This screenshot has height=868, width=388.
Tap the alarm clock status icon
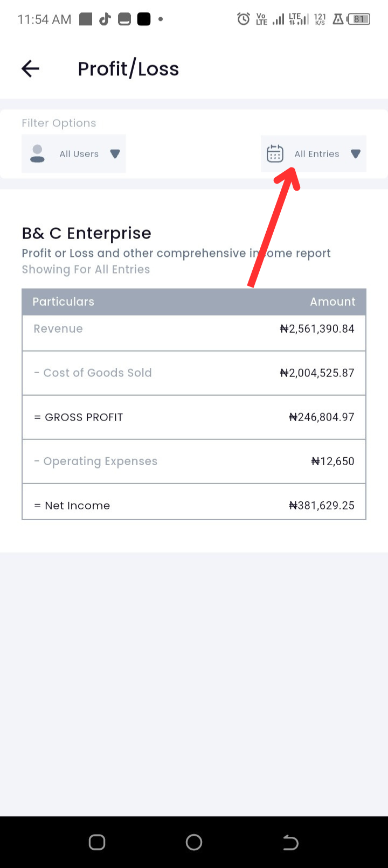coord(244,19)
